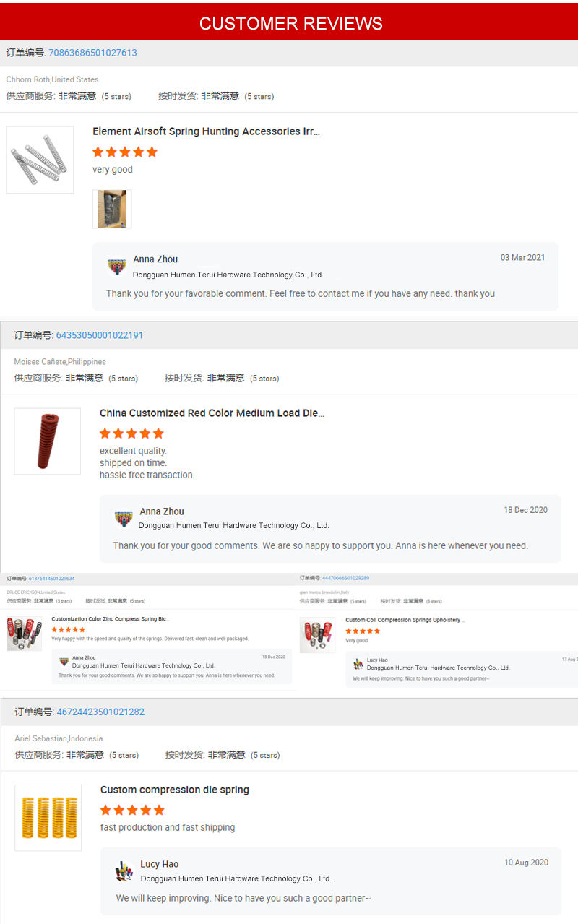Click star rating under Custom compression die spring
Image resolution: width=578 pixels, height=924 pixels.
[x=132, y=810]
